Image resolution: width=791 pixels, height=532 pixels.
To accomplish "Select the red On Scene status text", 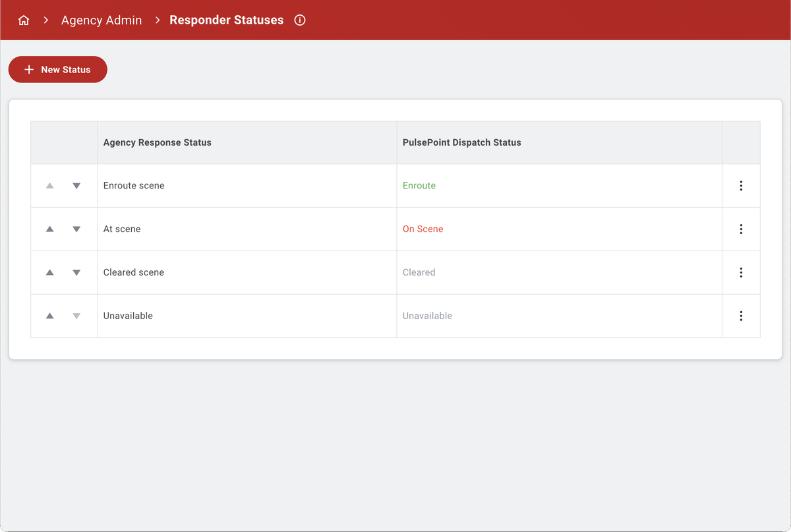I will coord(423,229).
